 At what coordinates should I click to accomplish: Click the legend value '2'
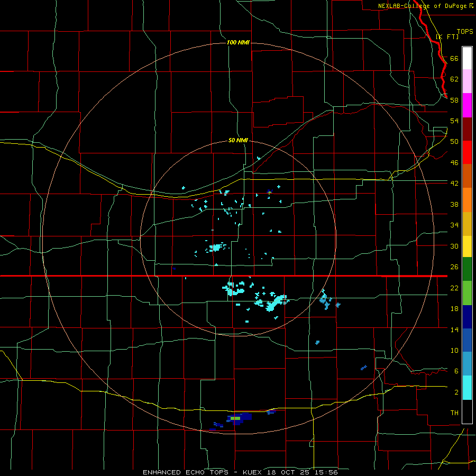[x=456, y=392]
